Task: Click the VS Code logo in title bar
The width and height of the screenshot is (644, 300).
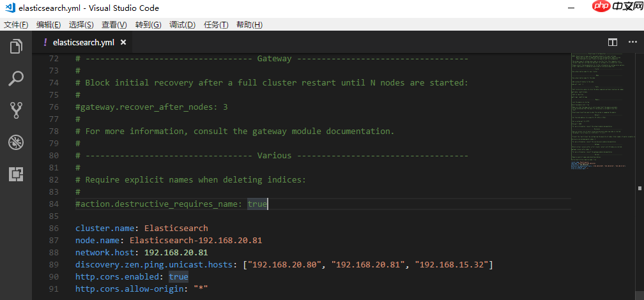Action: point(10,8)
